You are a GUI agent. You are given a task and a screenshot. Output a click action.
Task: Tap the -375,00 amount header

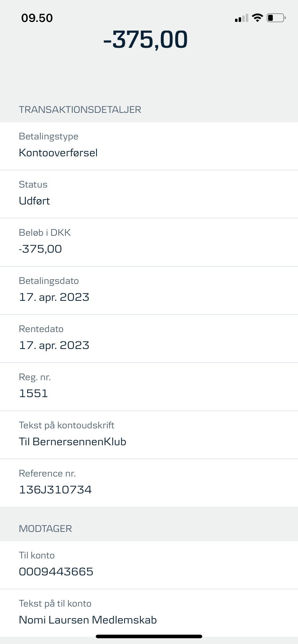[x=145, y=39]
